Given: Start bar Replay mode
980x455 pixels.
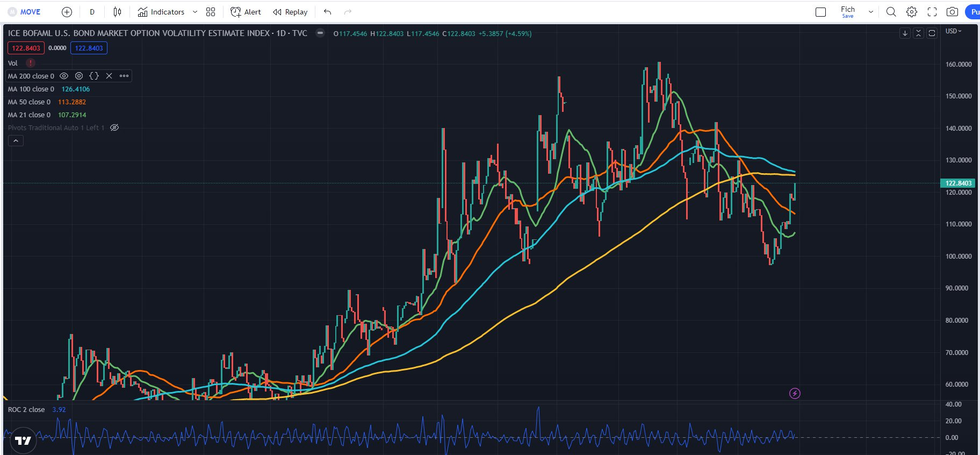Looking at the screenshot, I should pos(290,12).
